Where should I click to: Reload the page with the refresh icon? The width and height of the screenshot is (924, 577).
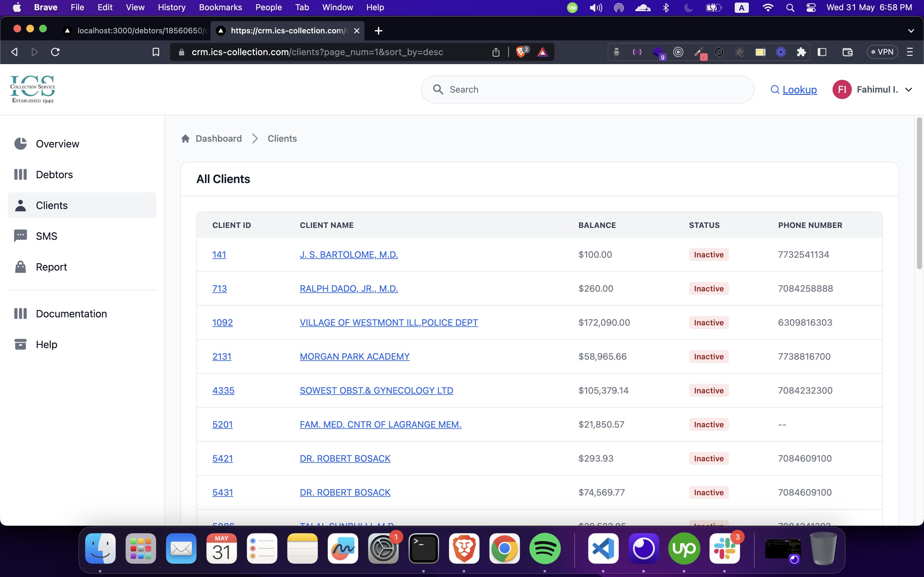[56, 52]
